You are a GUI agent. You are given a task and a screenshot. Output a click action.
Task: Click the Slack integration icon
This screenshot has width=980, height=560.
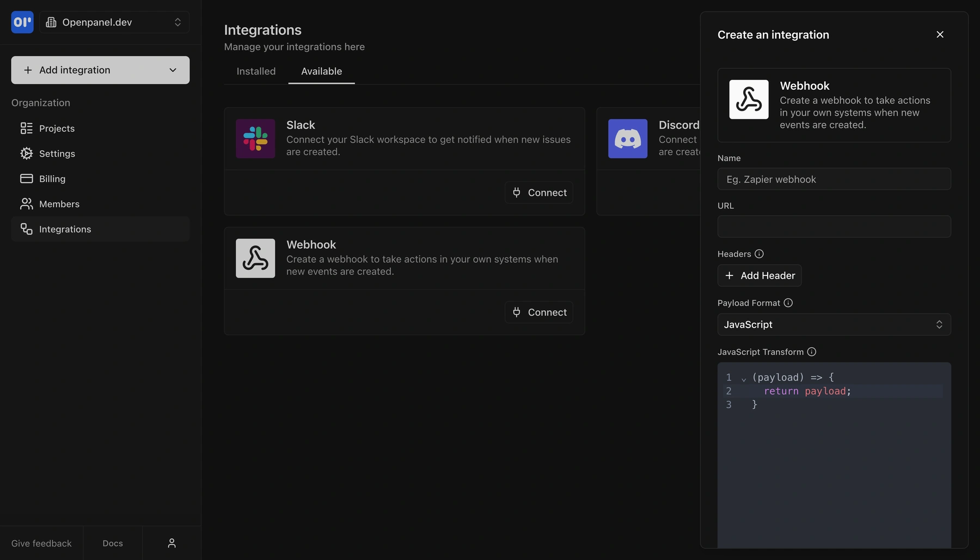[x=255, y=138]
